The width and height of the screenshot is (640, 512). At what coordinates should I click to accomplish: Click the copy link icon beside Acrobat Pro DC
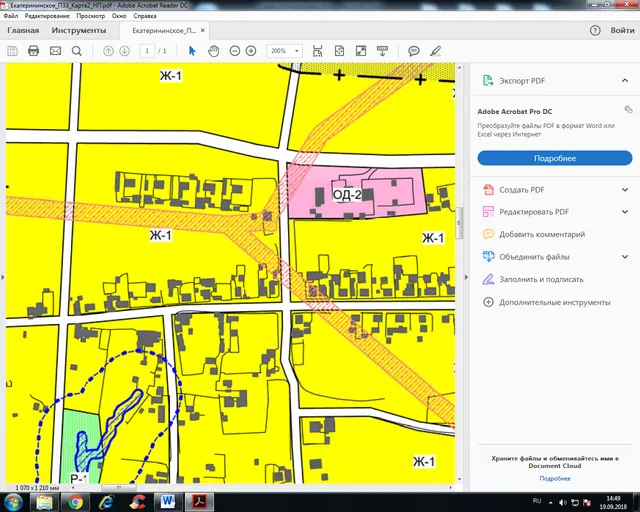(x=628, y=109)
